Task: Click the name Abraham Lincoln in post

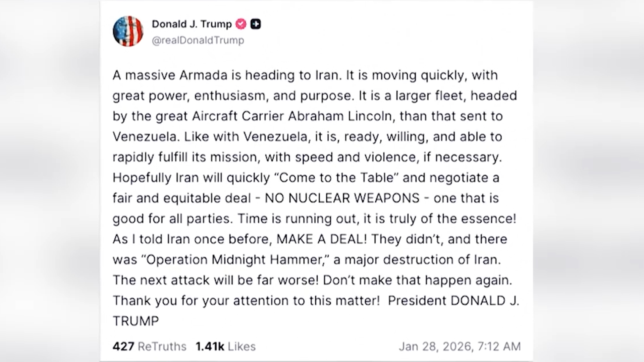Action: (340, 116)
